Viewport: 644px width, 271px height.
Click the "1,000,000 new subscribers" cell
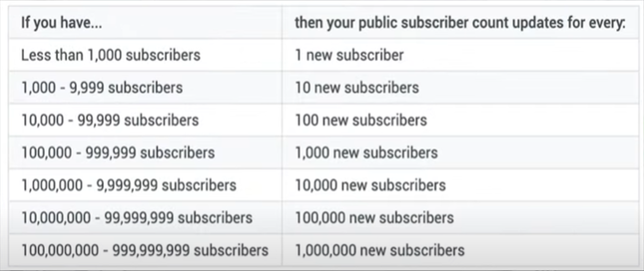(380, 250)
